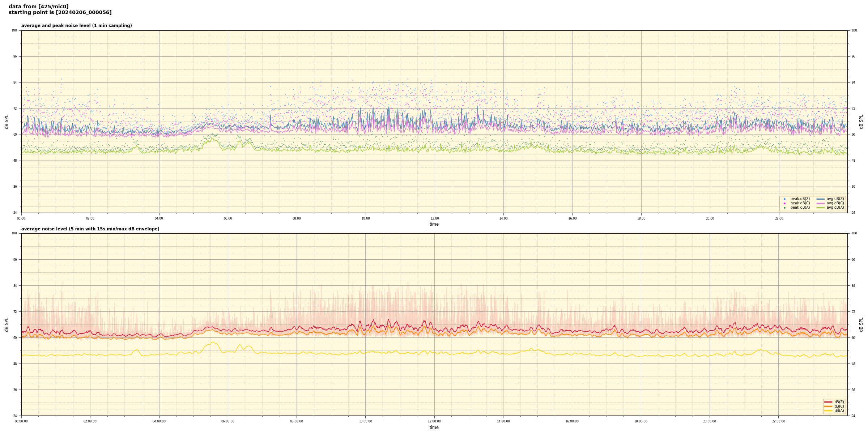Click the 12:00 tick on top chart
The height and width of the screenshot is (434, 868).
point(434,218)
